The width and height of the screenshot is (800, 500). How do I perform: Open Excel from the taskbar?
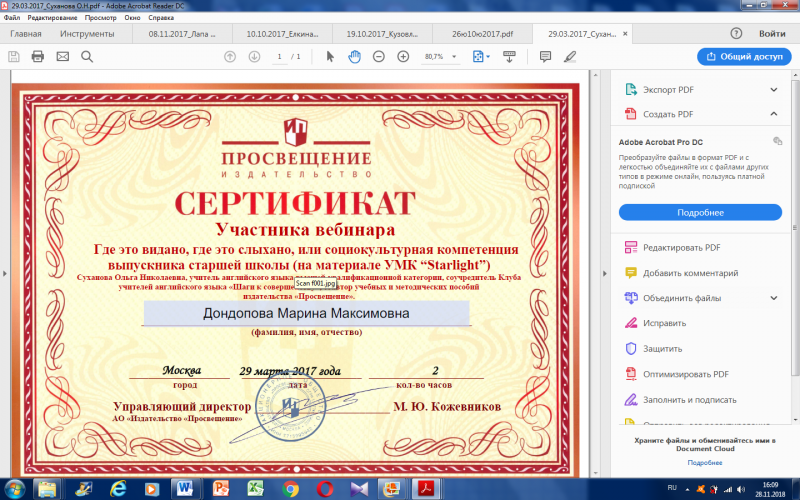[255, 489]
